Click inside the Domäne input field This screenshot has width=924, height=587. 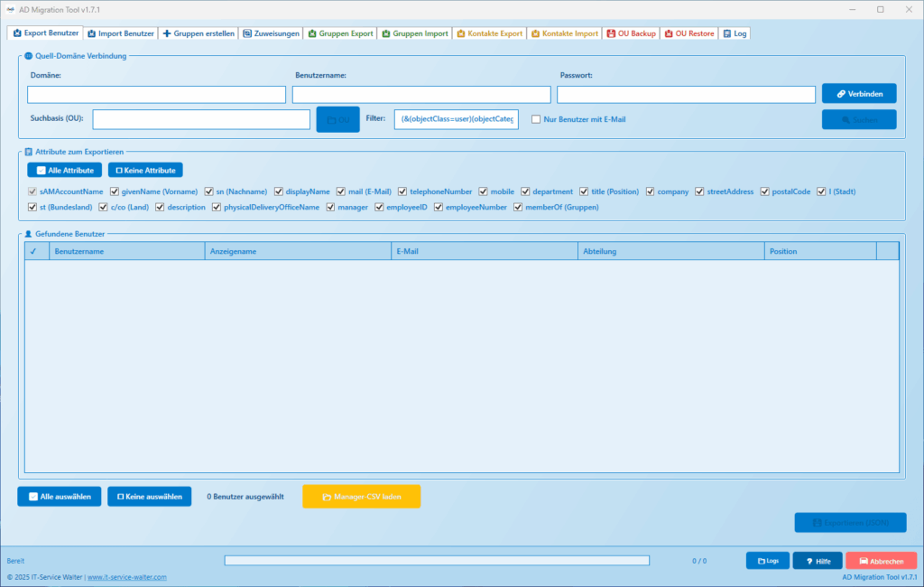click(x=155, y=93)
